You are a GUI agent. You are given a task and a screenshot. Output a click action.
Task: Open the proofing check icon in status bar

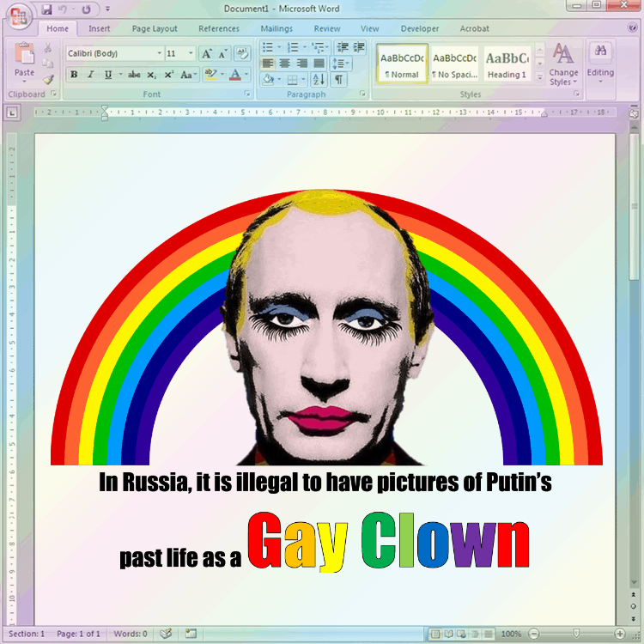click(166, 634)
